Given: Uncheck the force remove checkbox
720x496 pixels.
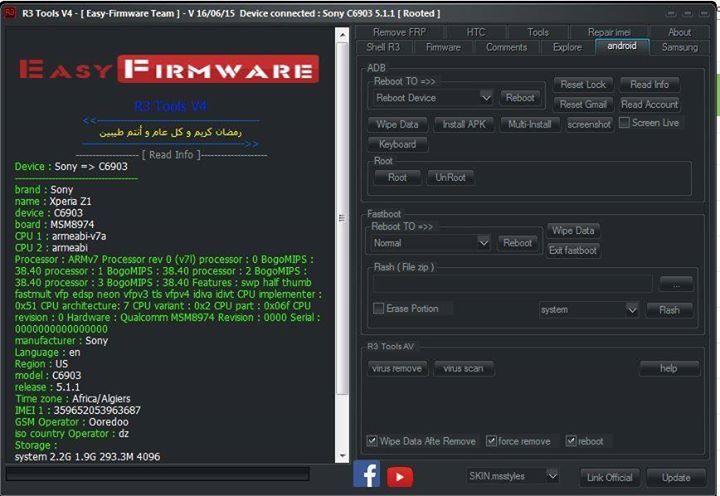Looking at the screenshot, I should pos(491,441).
